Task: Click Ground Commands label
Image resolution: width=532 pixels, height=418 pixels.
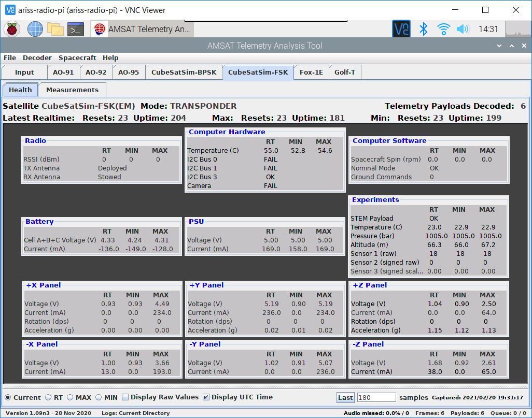Action: click(x=381, y=177)
